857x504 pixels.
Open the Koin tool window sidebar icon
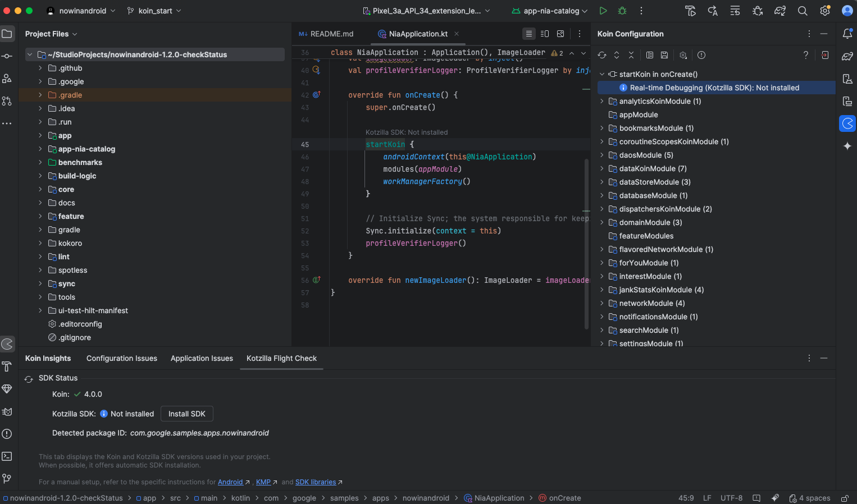(847, 123)
